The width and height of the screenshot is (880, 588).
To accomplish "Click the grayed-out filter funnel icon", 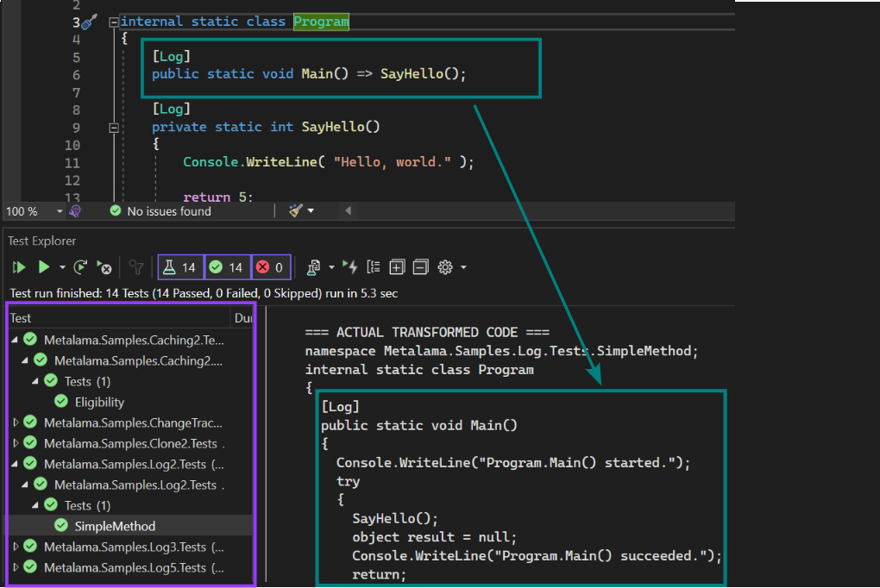I will [x=135, y=267].
